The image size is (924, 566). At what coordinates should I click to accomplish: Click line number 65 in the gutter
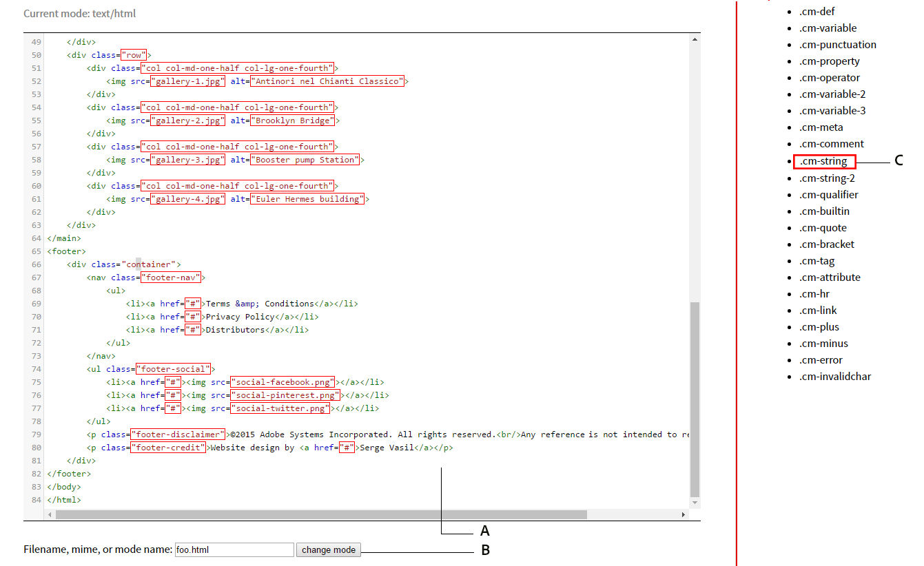(36, 251)
